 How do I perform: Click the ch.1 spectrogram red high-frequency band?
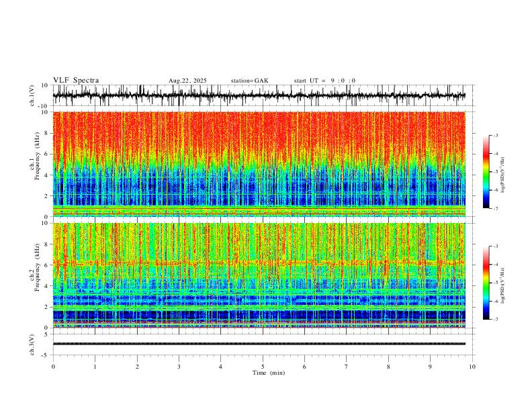click(x=259, y=132)
